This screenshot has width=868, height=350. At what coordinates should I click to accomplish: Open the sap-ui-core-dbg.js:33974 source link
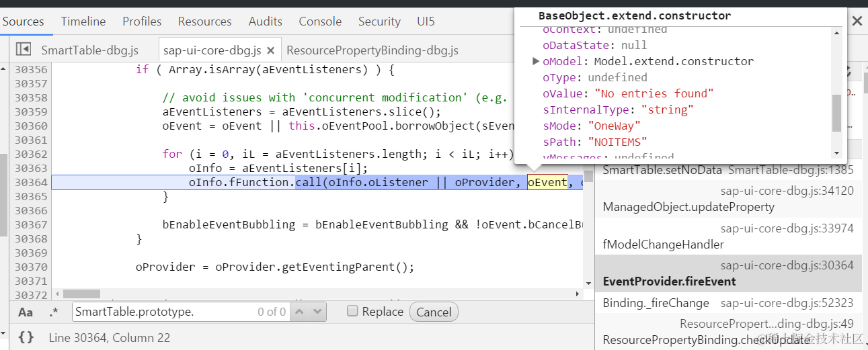(787, 228)
